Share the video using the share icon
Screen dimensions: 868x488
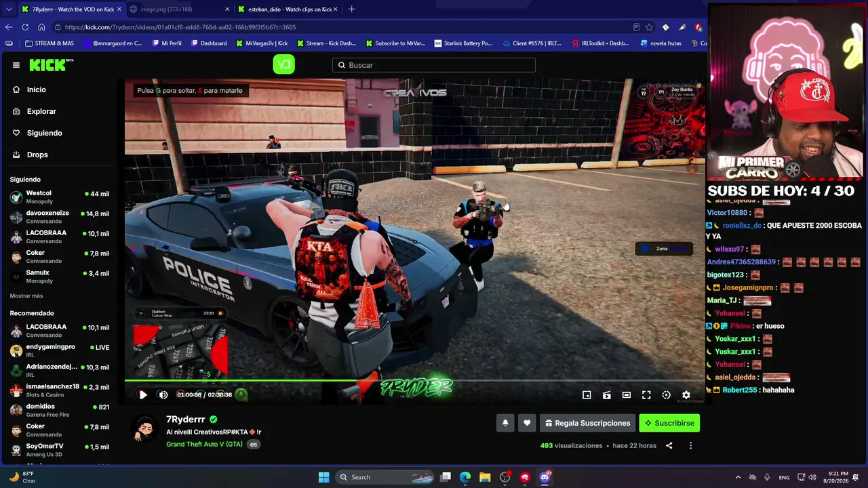point(669,445)
